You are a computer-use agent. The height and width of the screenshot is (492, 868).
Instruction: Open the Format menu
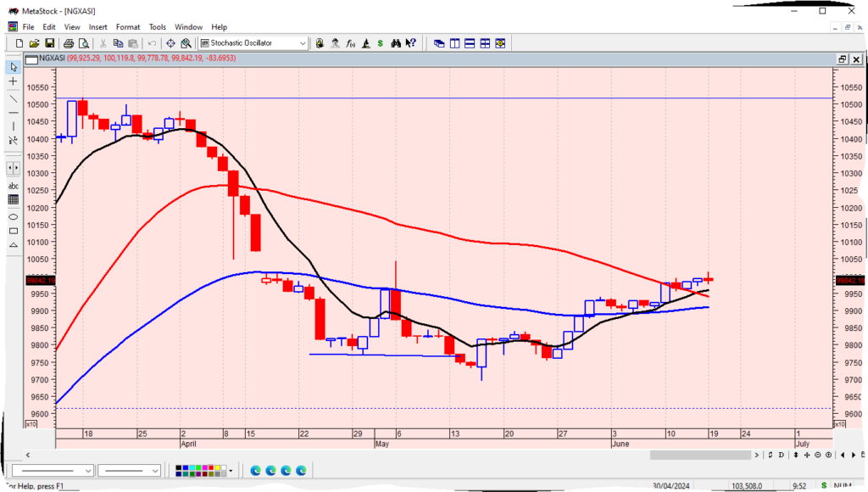point(128,27)
